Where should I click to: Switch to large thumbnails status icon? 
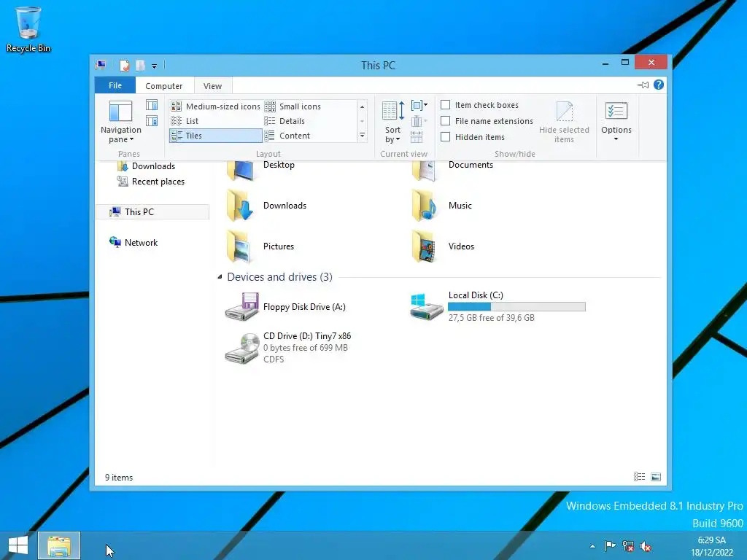[x=656, y=477]
